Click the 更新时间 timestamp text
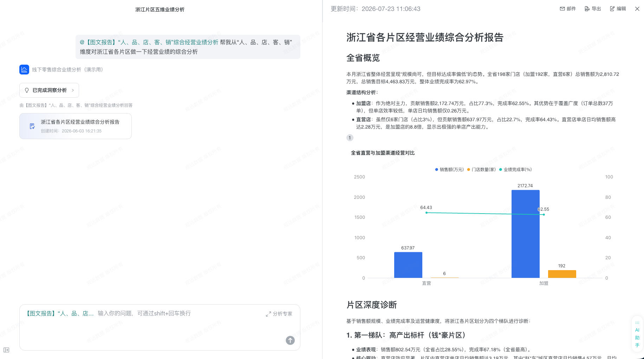 coord(375,9)
